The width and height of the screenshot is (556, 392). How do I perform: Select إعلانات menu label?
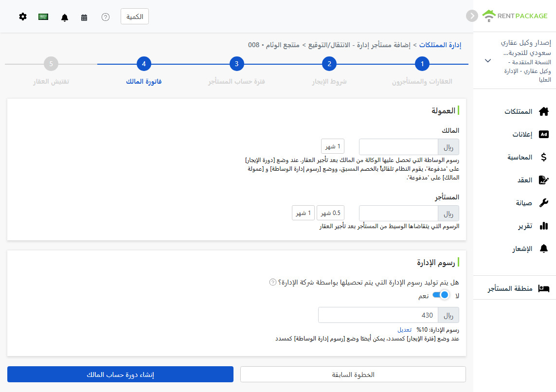[x=522, y=134]
